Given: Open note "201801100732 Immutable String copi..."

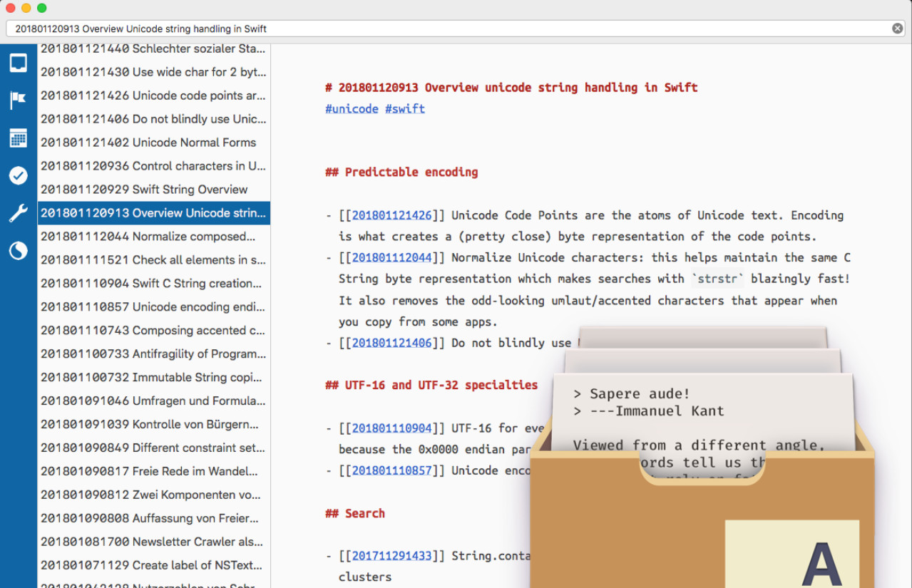Looking at the screenshot, I should (x=154, y=378).
